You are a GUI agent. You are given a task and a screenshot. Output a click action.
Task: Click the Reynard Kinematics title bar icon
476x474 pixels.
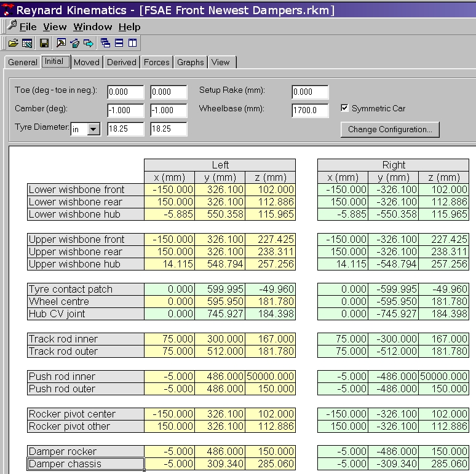point(7,10)
